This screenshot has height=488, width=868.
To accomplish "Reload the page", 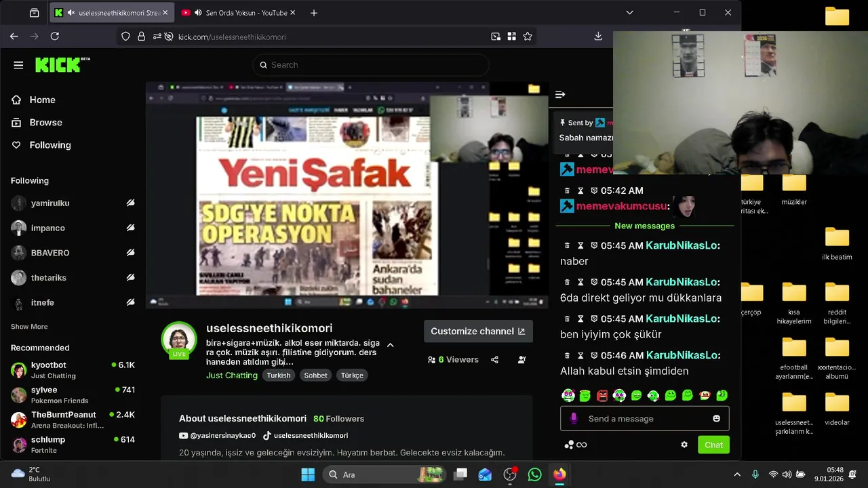I will click(x=55, y=37).
